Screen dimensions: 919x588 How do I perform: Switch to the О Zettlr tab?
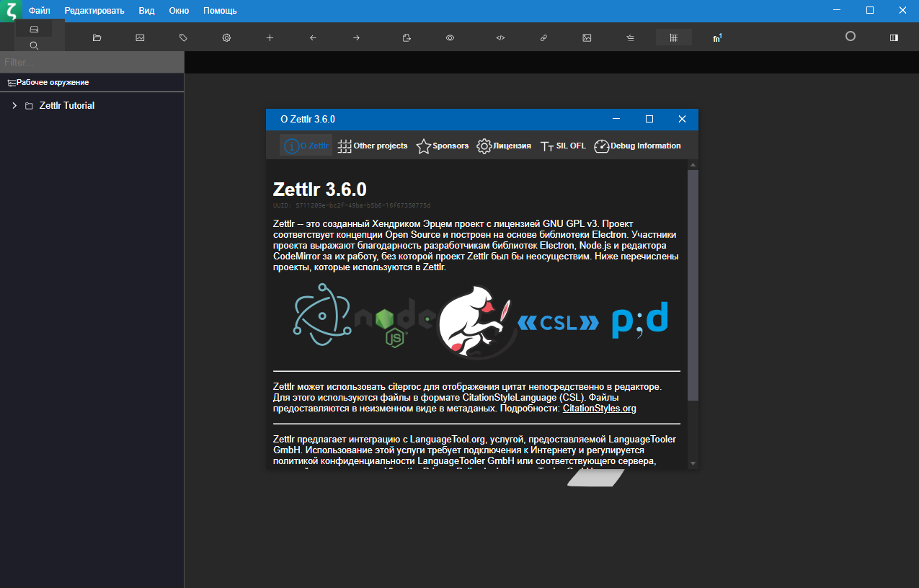(306, 146)
